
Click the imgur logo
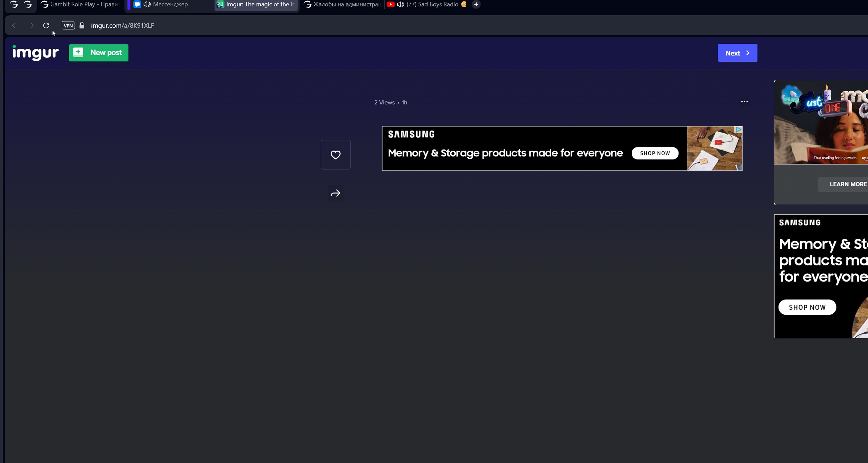(36, 53)
